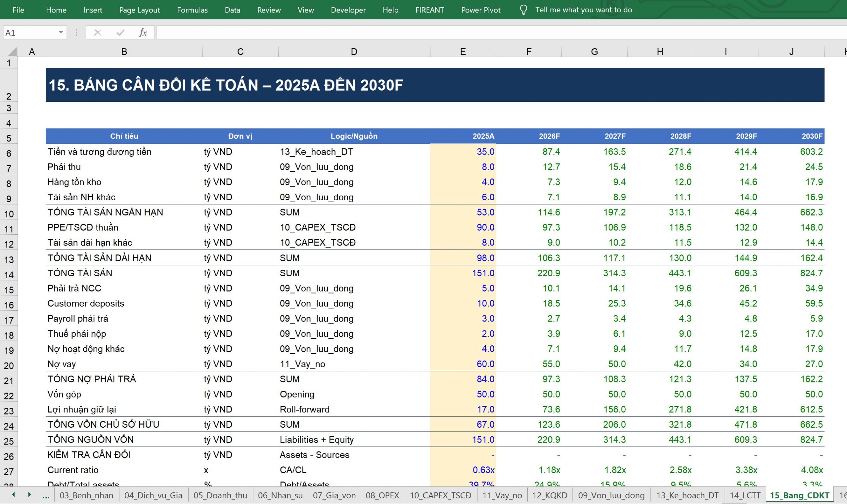Click the next sheet scroll arrow

(x=29, y=494)
